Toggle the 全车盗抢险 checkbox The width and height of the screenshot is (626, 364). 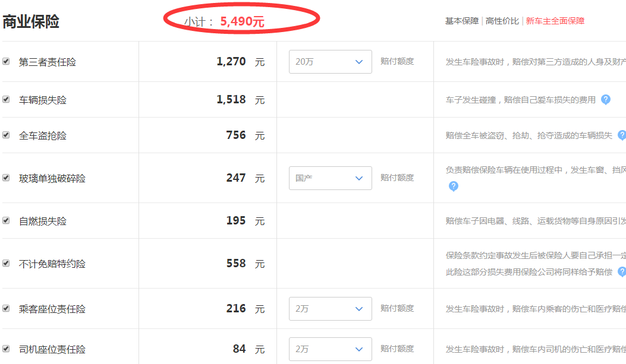click(6, 135)
